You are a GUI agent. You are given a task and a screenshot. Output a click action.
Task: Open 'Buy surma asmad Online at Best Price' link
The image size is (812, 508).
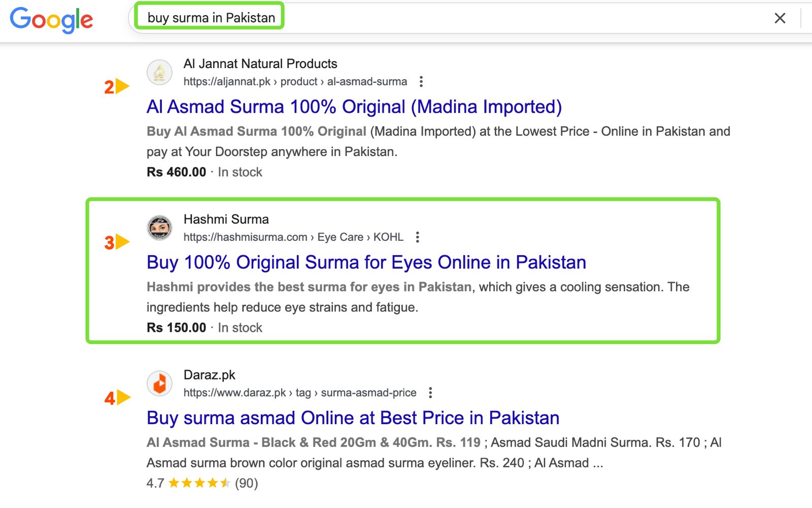coord(353,418)
